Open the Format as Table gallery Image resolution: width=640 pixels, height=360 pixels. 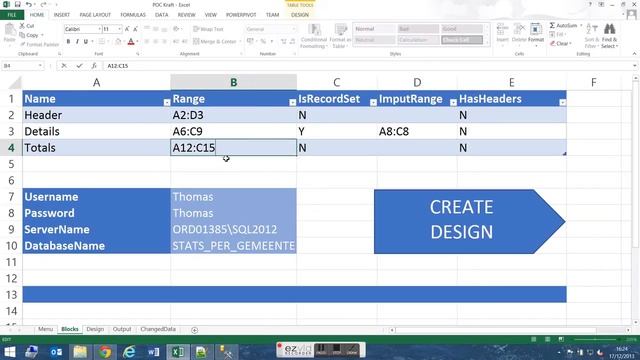(340, 36)
